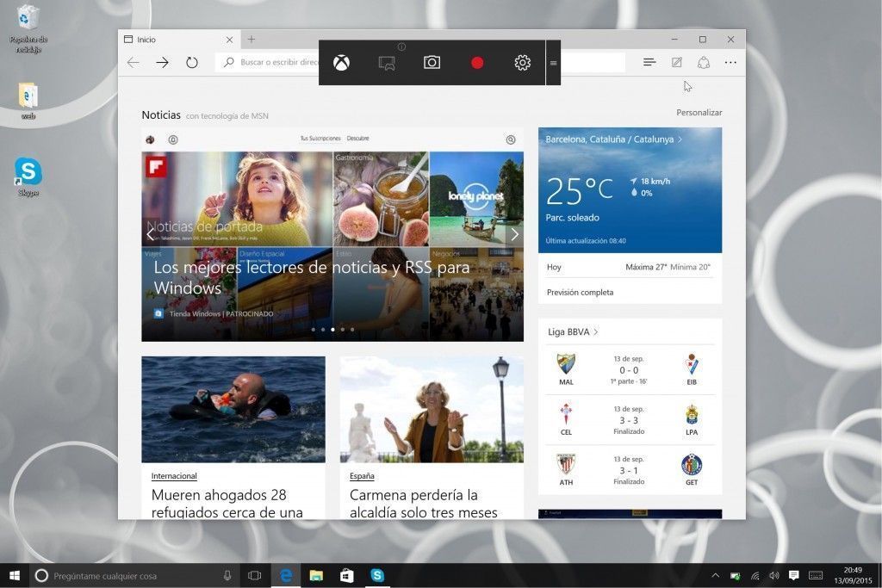Open Barcelona, Cataluña weather location

coord(609,139)
